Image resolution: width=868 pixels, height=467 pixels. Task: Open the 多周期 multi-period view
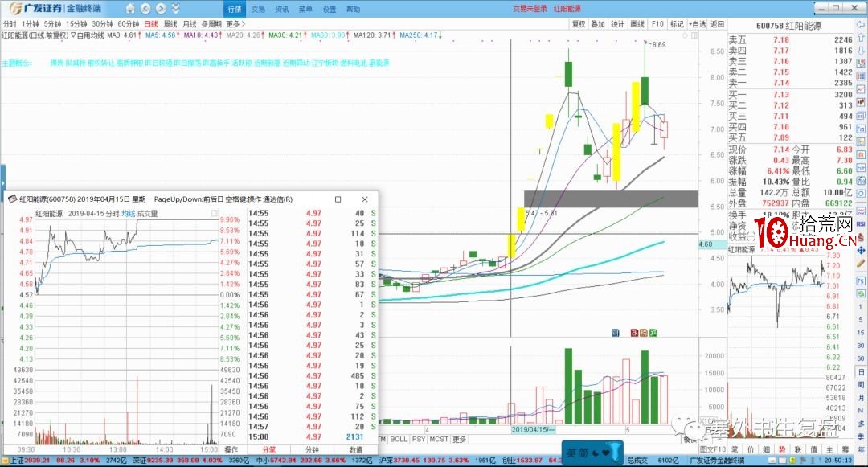tap(211, 24)
